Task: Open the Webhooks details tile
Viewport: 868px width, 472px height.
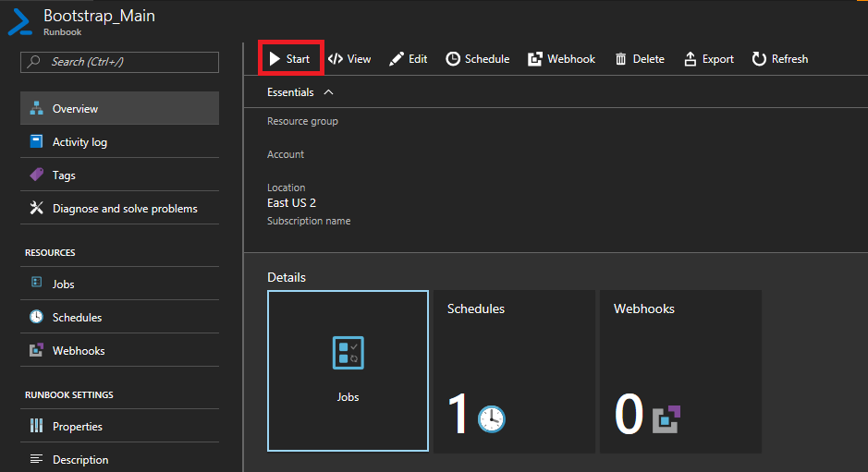Action: [x=681, y=371]
